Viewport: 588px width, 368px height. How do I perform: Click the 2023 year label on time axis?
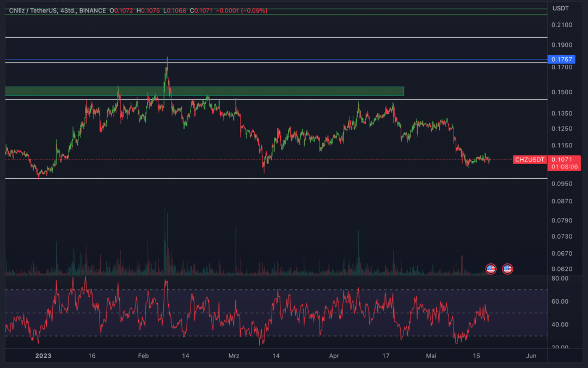tap(43, 355)
